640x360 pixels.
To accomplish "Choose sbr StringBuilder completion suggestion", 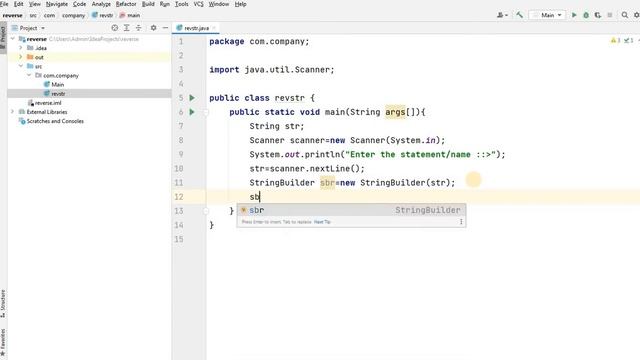I will click(x=351, y=210).
